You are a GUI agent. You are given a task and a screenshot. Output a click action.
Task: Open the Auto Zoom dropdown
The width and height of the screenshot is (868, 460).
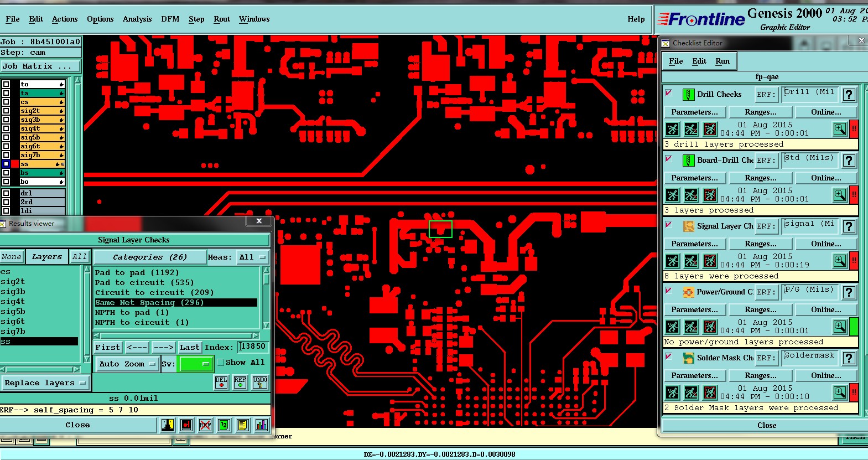click(x=127, y=364)
